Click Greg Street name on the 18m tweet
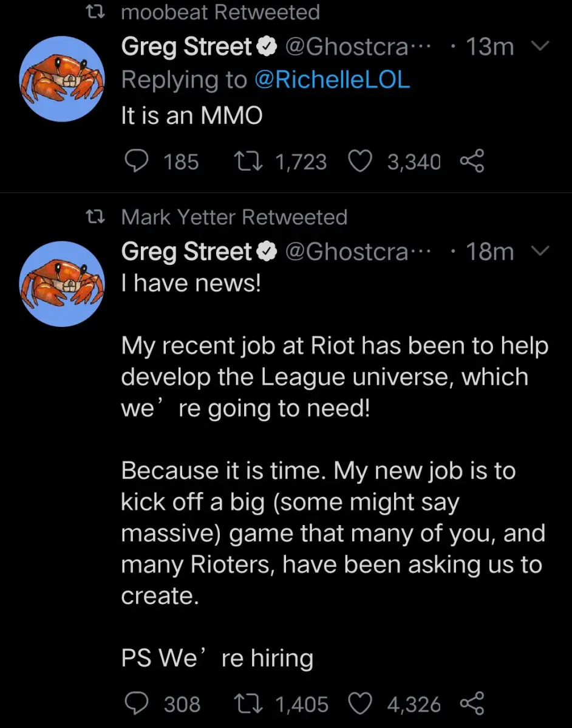This screenshot has height=728, width=572. 186,252
